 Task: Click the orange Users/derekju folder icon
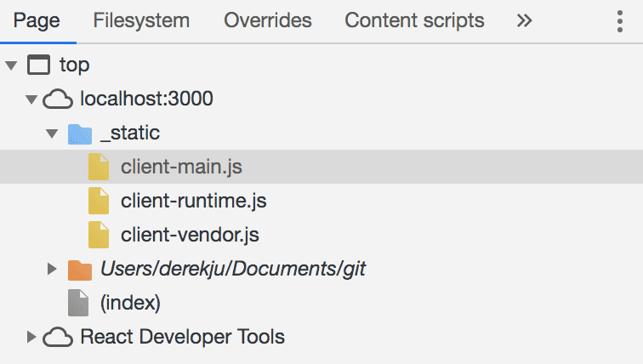80,270
